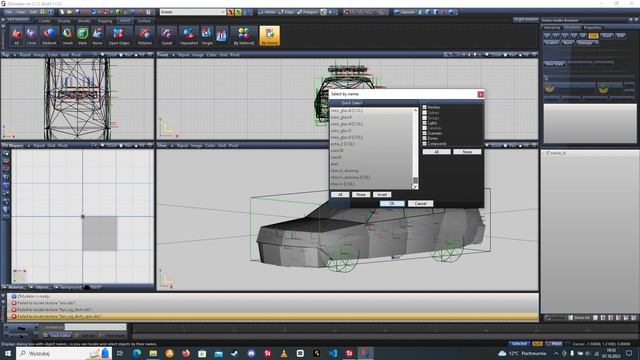The height and width of the screenshot is (360, 640).
Task: Click the highlighted By Name tool
Action: (269, 36)
